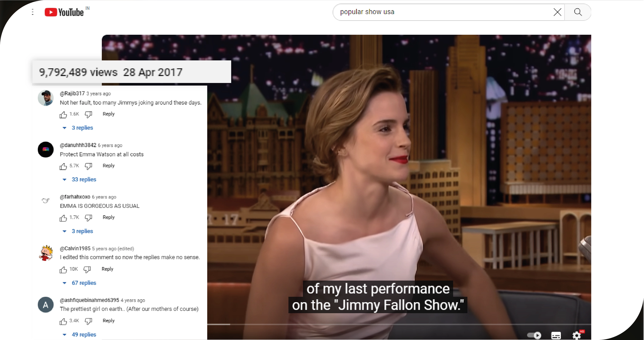Open the three-dot menu beside YouTube logo
This screenshot has height=340, width=644.
[33, 12]
